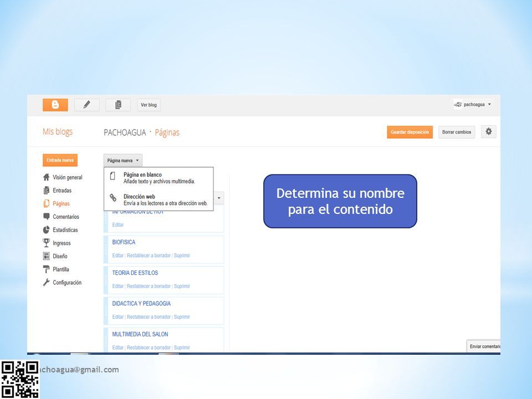Click the orange Blogger logo button
Image resolution: width=532 pixels, height=399 pixels.
coord(55,105)
